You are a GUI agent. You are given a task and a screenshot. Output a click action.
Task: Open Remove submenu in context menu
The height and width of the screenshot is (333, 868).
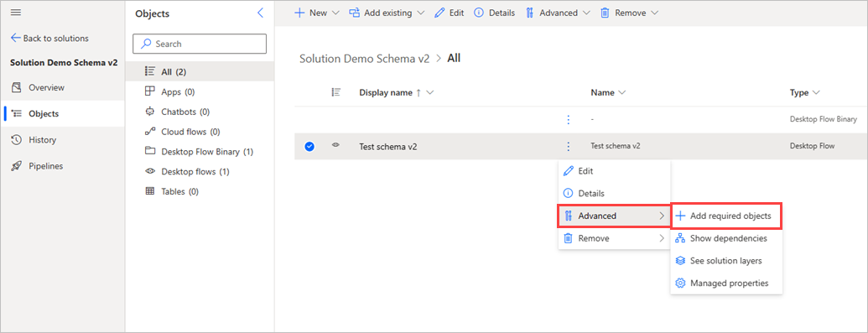[x=614, y=238]
